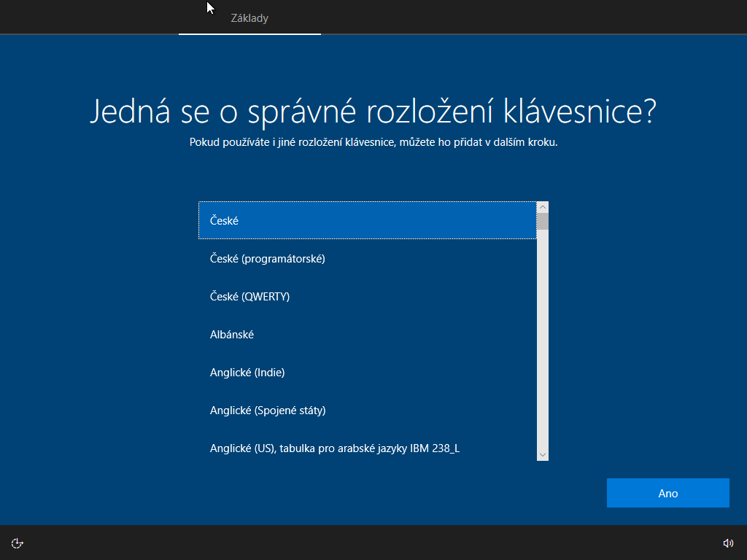Viewport: 747px width, 560px height.
Task: Click the subtitle starting with Pokud používáte
Action: [x=373, y=143]
